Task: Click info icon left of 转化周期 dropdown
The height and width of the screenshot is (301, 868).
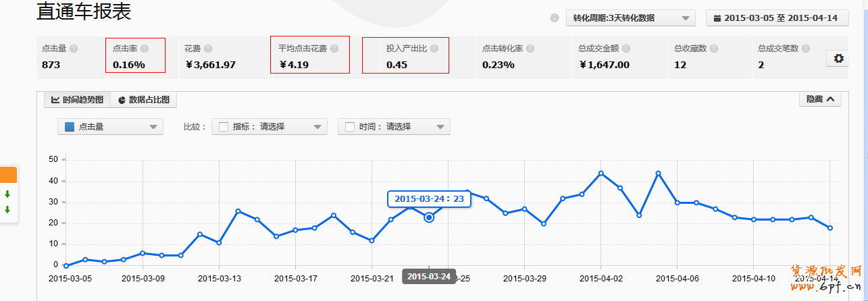Action: point(555,18)
